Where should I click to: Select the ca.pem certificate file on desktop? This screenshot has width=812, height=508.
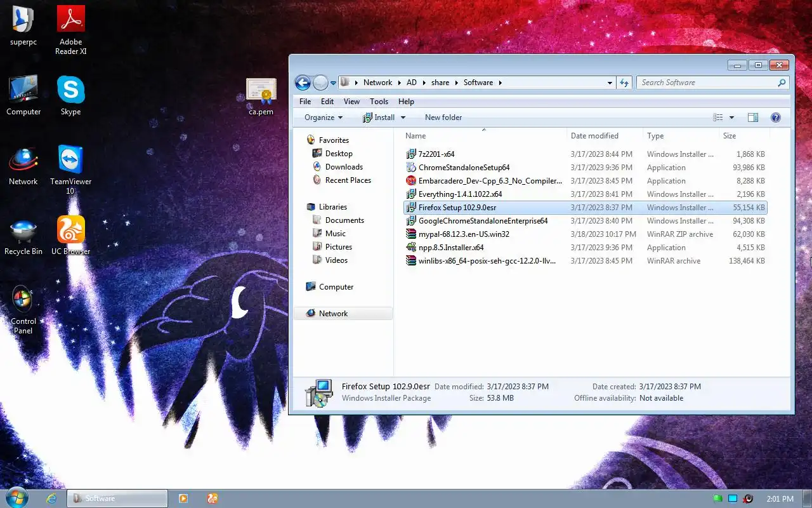pos(261,97)
